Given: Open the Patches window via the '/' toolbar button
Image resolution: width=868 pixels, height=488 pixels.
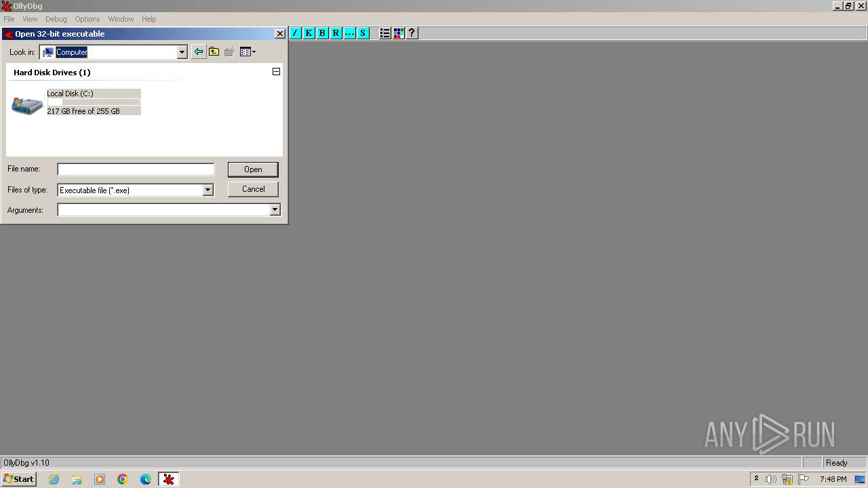Looking at the screenshot, I should coord(295,33).
